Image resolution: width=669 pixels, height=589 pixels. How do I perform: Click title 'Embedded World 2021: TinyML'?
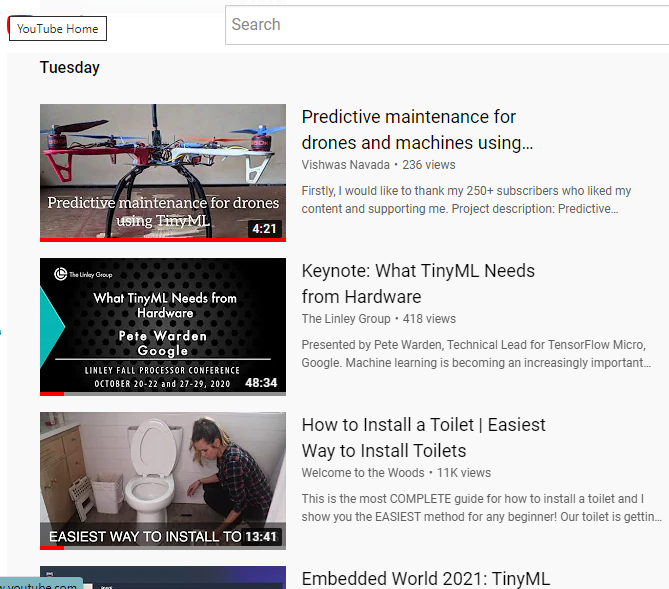[x=426, y=579]
